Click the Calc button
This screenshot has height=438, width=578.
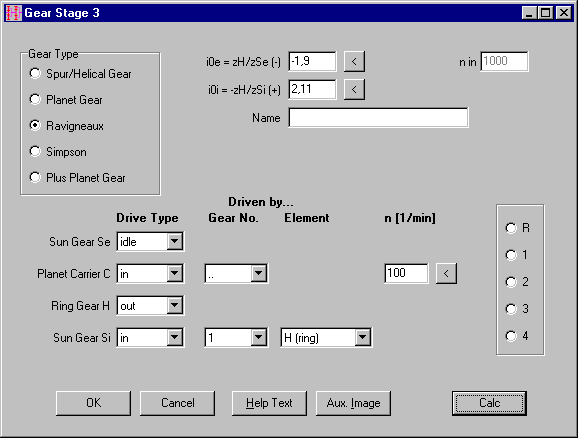click(x=489, y=403)
